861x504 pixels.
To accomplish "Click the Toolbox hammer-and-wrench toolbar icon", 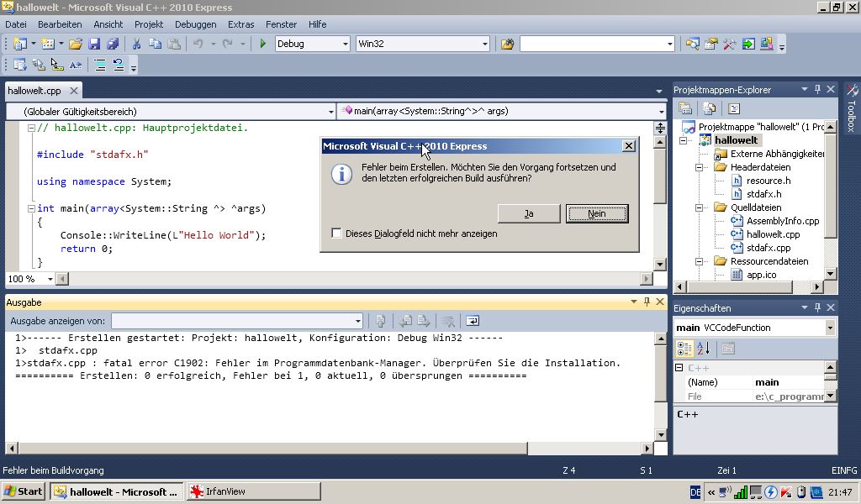I will click(730, 44).
